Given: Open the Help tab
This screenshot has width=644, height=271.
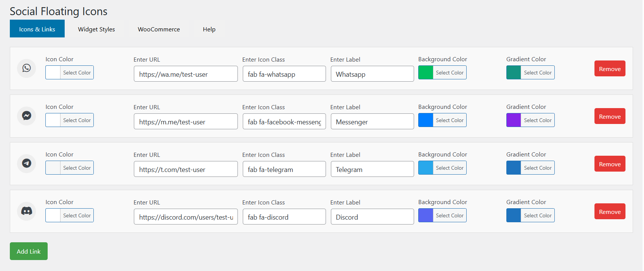Looking at the screenshot, I should point(209,29).
